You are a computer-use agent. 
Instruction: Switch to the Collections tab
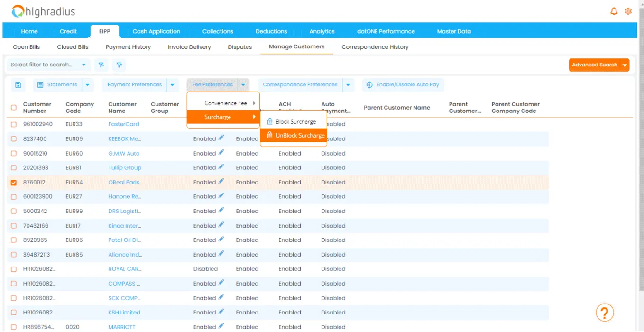(x=218, y=31)
